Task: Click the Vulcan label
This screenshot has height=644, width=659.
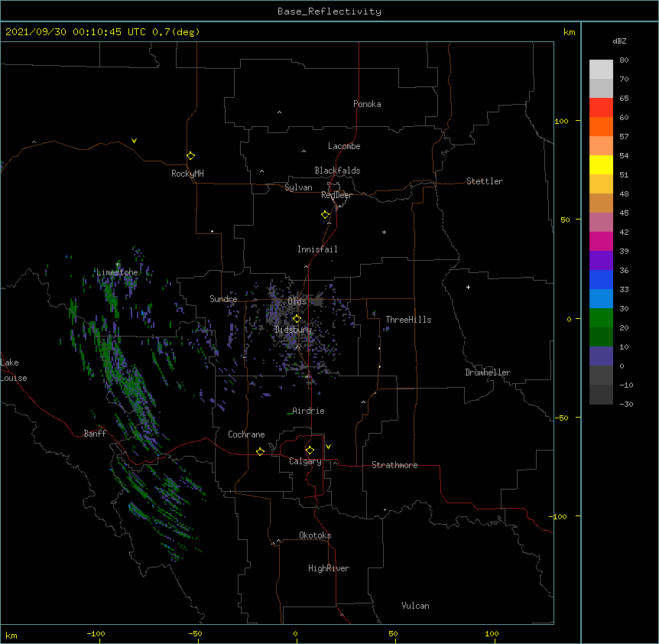Action: tap(415, 606)
